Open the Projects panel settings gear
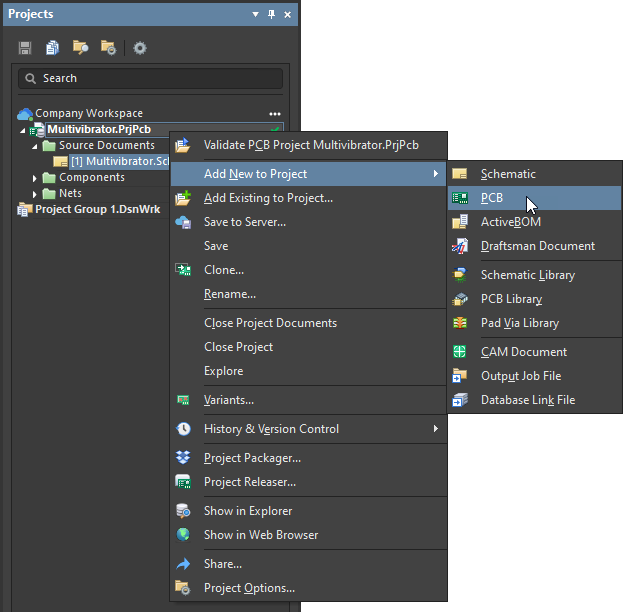 click(140, 48)
